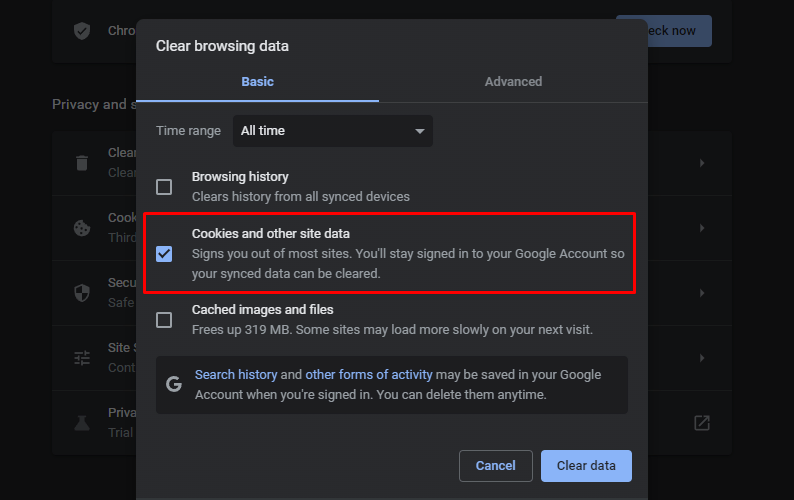Switch to the Advanced tab

(x=513, y=82)
